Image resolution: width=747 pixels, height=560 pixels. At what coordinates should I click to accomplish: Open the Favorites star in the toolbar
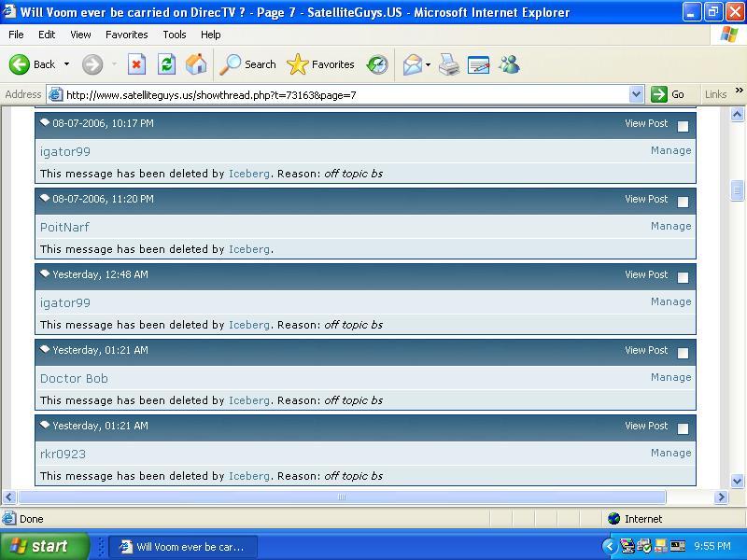click(x=298, y=64)
